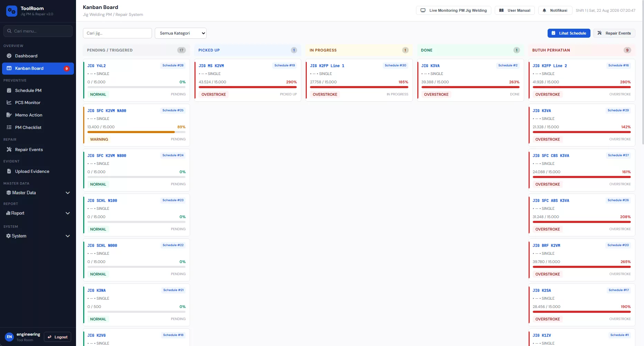Screen dimensions: 644x346
Task: Open the PM Checklist page
Action: 38,128
